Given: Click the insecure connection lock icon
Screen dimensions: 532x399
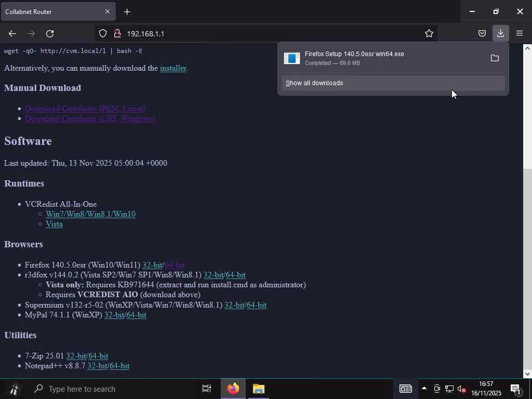Looking at the screenshot, I should [117, 33].
